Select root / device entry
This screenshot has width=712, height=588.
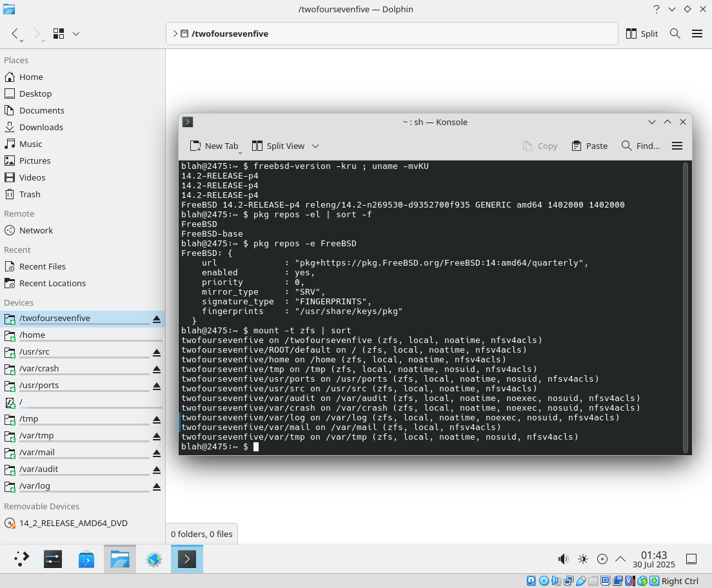(x=82, y=402)
